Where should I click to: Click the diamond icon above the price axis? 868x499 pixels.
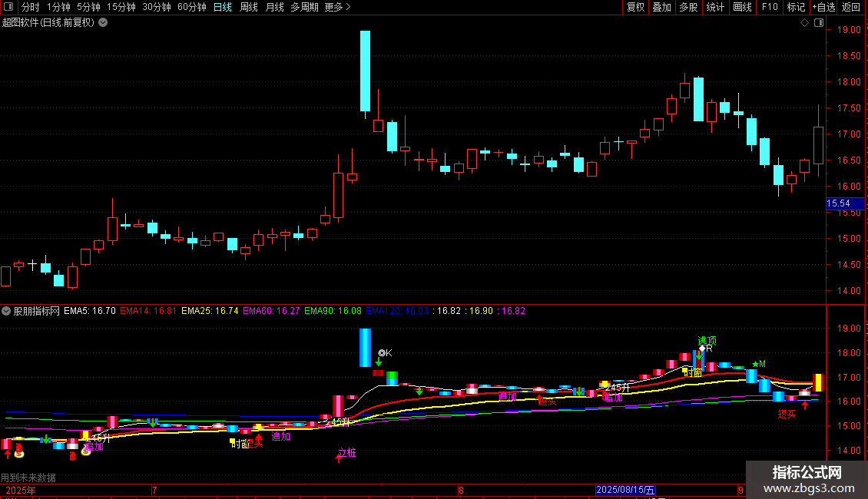pyautogui.click(x=804, y=23)
